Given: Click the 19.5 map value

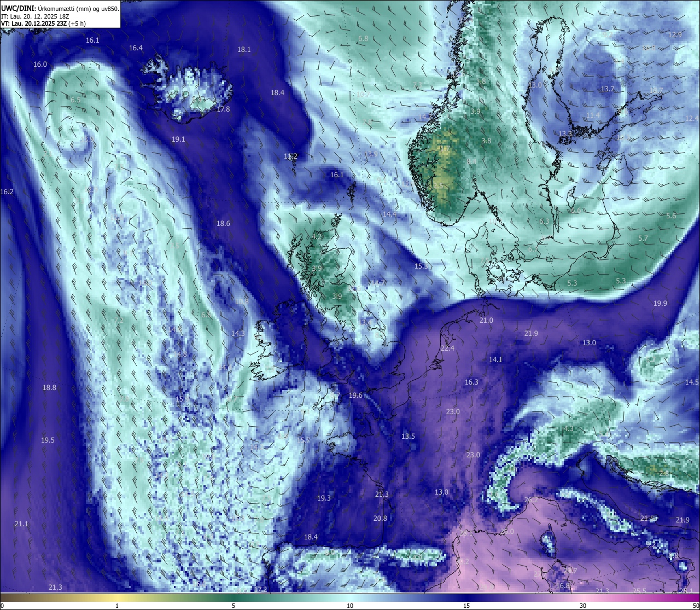Looking at the screenshot, I should 48,440.
